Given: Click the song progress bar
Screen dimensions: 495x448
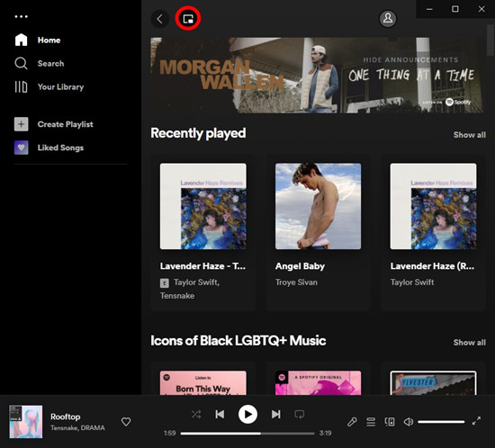Looking at the screenshot, I should point(247,434).
